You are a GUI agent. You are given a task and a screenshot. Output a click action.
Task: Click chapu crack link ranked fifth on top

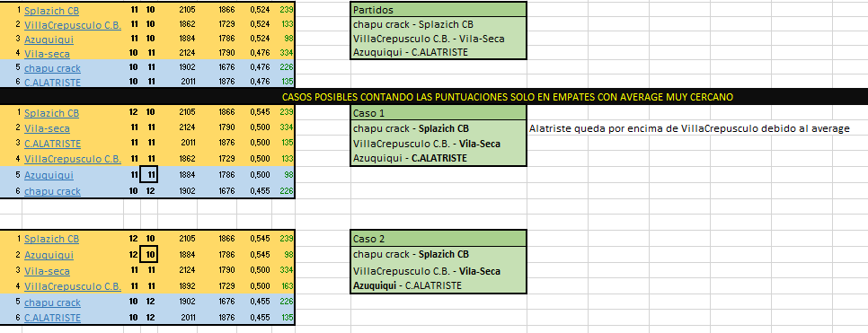(52, 68)
